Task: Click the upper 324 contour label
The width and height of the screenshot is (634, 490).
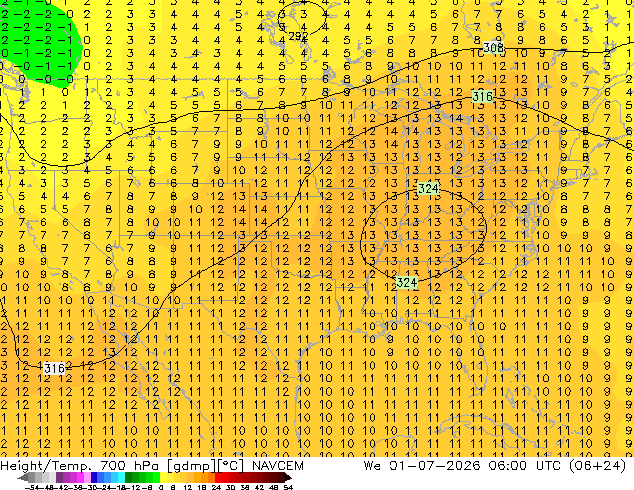Action: coord(428,188)
